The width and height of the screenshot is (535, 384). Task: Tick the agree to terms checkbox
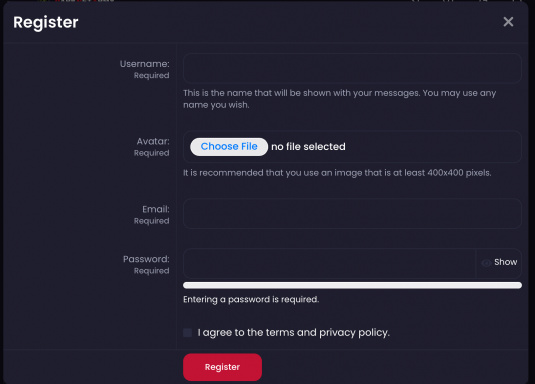[x=187, y=332]
